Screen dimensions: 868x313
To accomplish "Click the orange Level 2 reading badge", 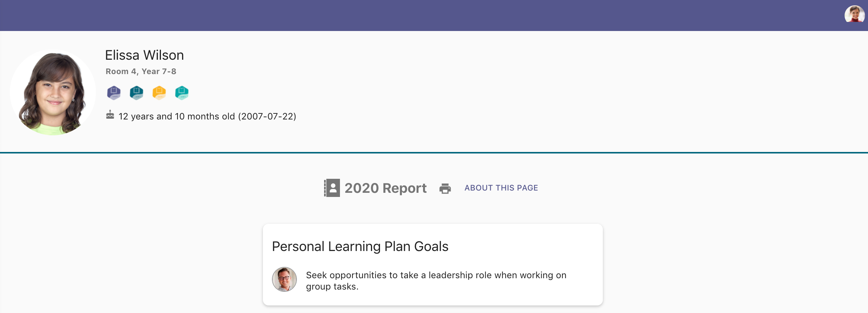I will pos(159,92).
